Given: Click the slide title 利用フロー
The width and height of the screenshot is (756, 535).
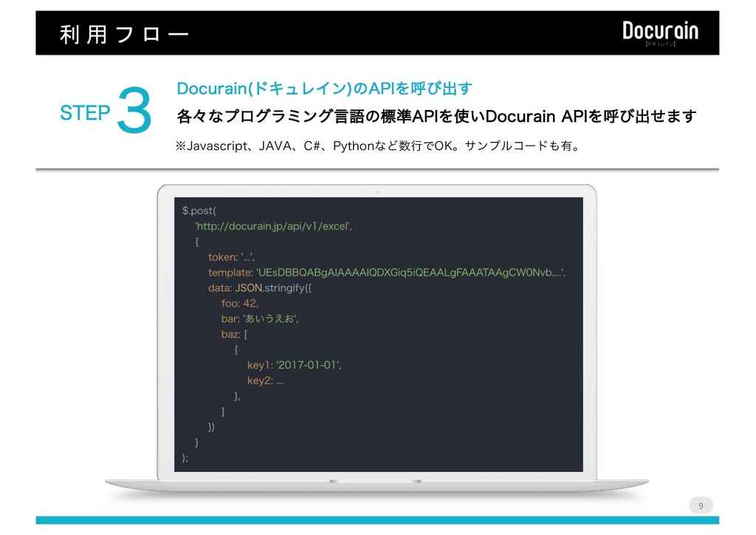Looking at the screenshot, I should coord(124,35).
